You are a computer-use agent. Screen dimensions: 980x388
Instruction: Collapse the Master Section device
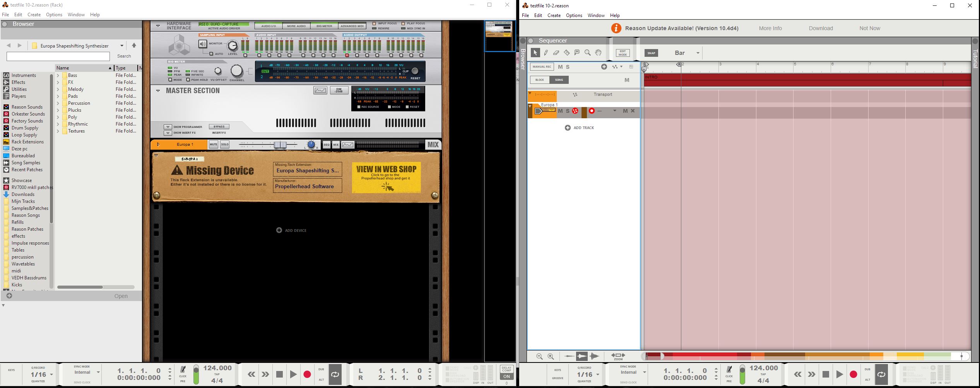158,91
